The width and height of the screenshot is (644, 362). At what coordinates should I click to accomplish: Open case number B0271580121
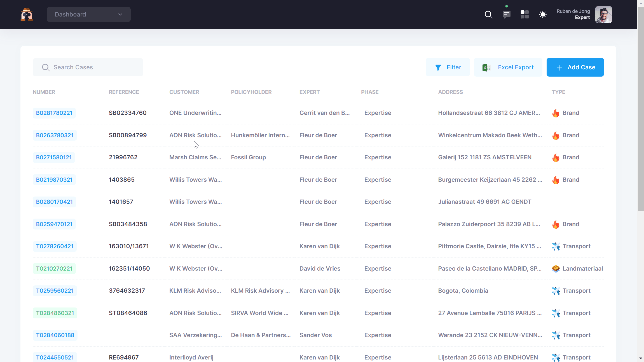click(54, 157)
